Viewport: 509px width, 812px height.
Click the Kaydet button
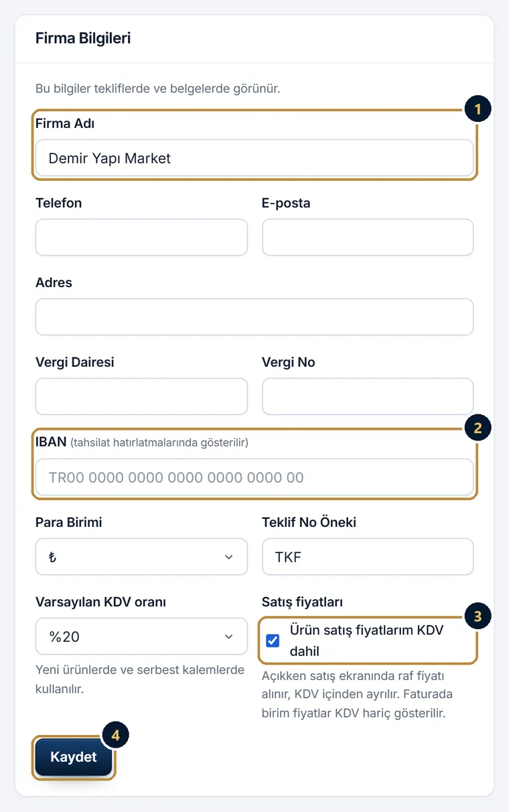[x=74, y=757]
